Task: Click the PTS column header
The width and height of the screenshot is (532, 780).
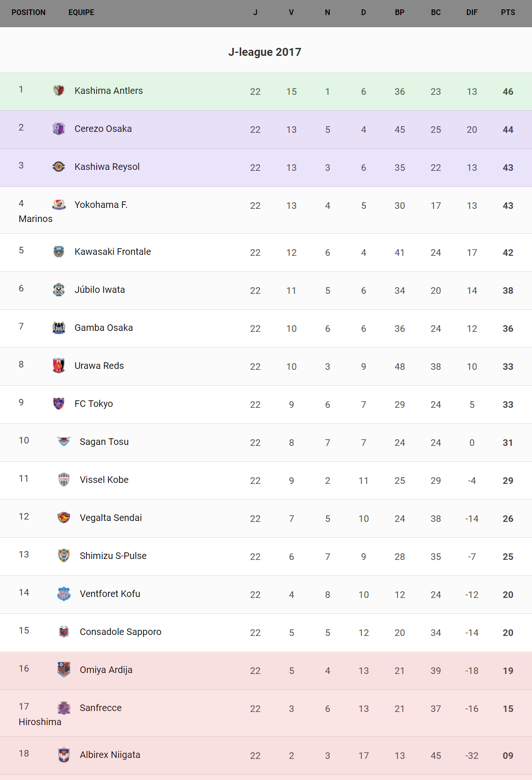Action: [508, 13]
